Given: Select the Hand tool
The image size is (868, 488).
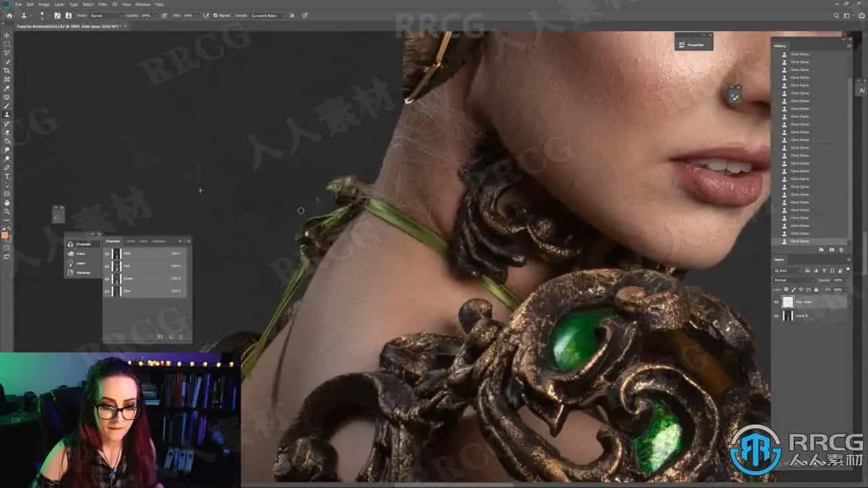Looking at the screenshot, I should 7,203.
